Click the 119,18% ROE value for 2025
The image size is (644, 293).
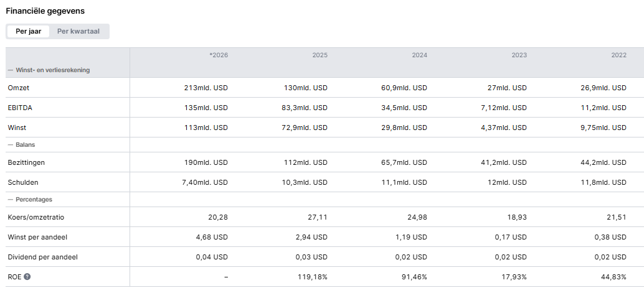click(x=313, y=277)
